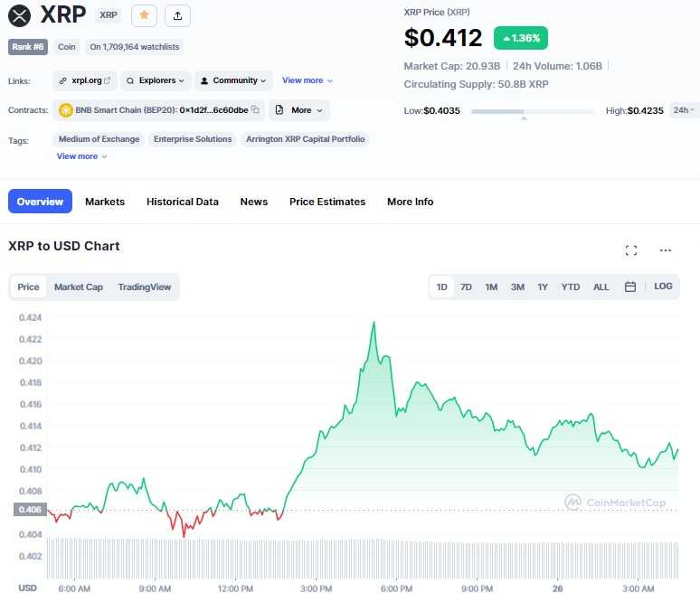Open the chart three-dots options menu
This screenshot has height=593, width=700.
[x=666, y=250]
